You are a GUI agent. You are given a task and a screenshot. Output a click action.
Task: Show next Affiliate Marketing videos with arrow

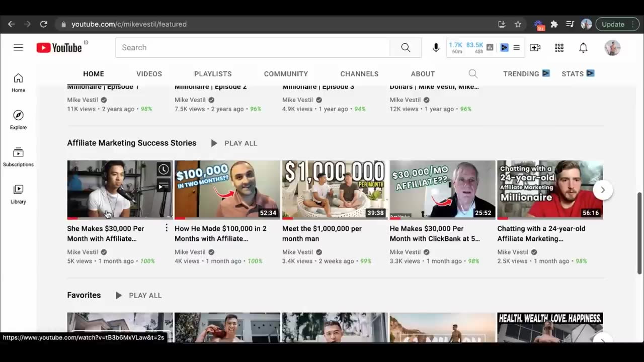point(603,190)
